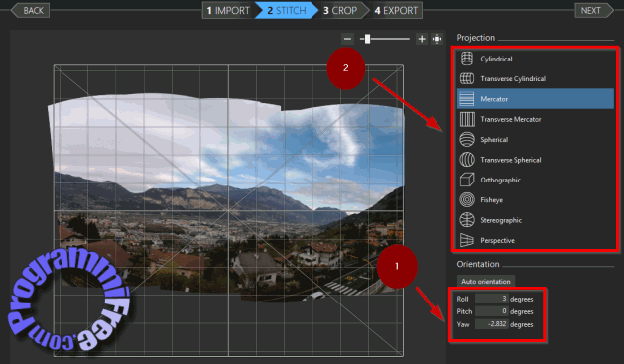
Task: Select the Cylindrical text label
Action: [496, 59]
